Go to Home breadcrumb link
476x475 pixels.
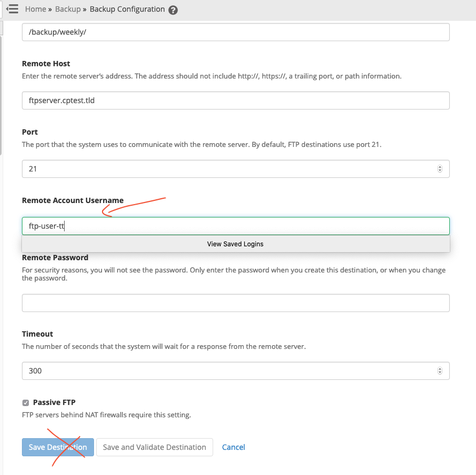click(35, 9)
